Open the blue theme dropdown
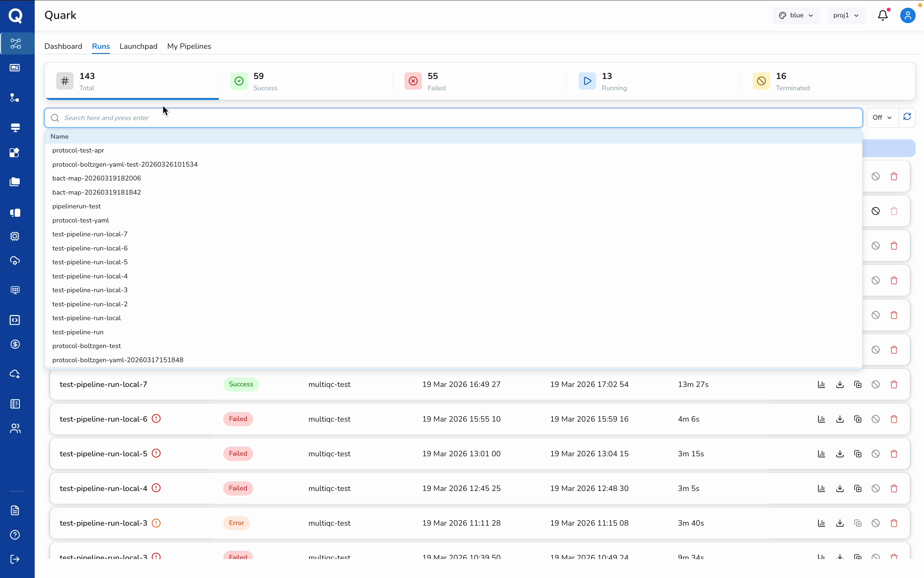 tap(796, 15)
